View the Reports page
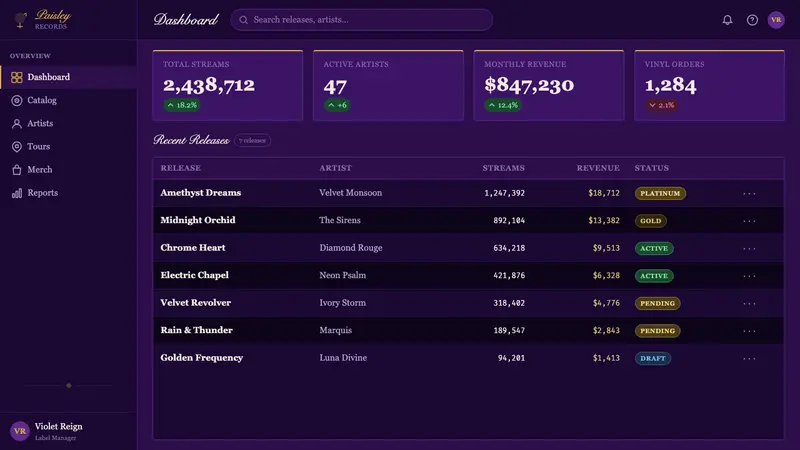Image resolution: width=800 pixels, height=450 pixels. point(68,193)
